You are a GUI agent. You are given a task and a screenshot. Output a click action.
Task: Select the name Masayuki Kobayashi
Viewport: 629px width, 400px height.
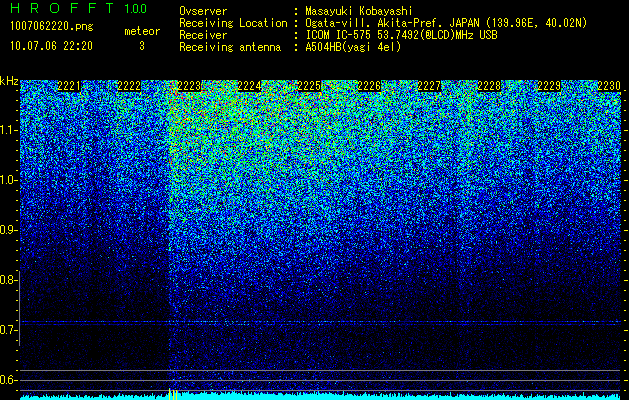coord(359,12)
